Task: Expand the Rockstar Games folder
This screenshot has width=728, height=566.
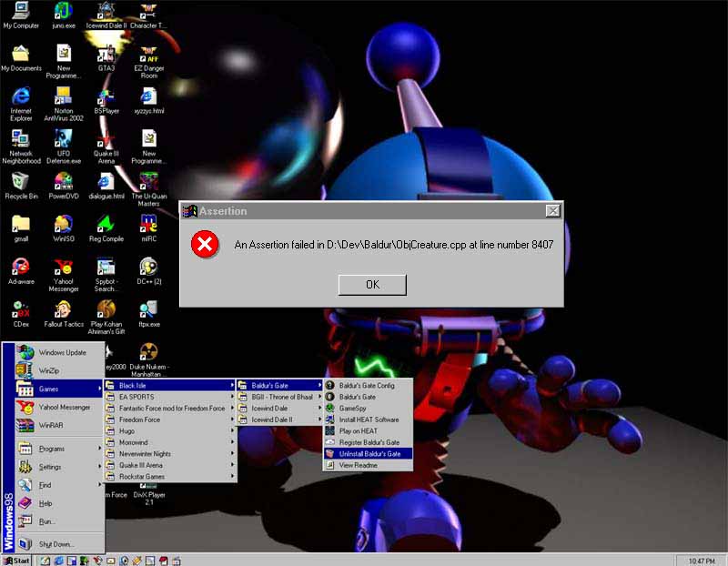Action: [170, 477]
